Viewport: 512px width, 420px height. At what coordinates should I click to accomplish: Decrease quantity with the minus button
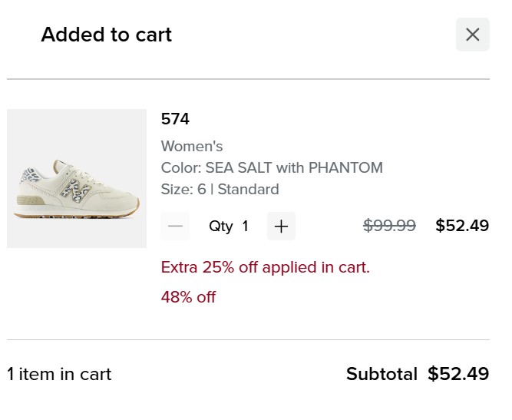(x=176, y=226)
